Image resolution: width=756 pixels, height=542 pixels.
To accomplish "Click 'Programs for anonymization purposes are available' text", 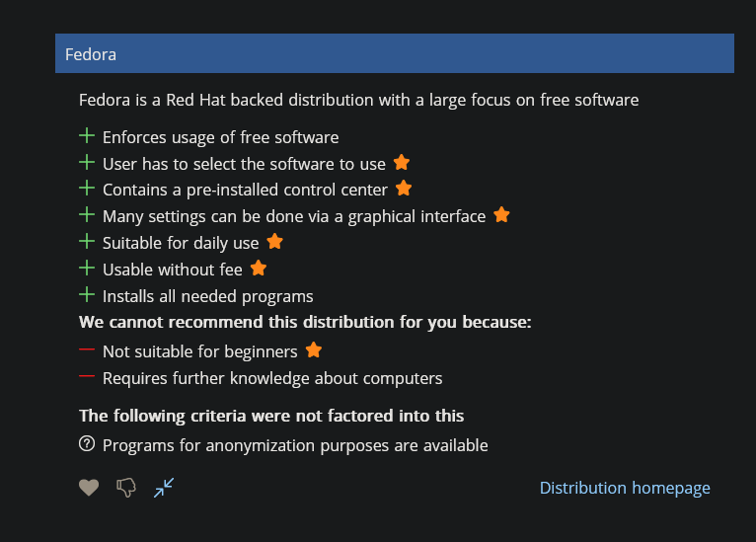I will 295,445.
